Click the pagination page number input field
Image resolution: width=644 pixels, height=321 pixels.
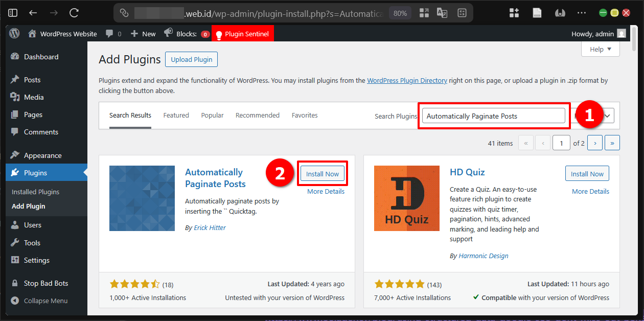[561, 143]
